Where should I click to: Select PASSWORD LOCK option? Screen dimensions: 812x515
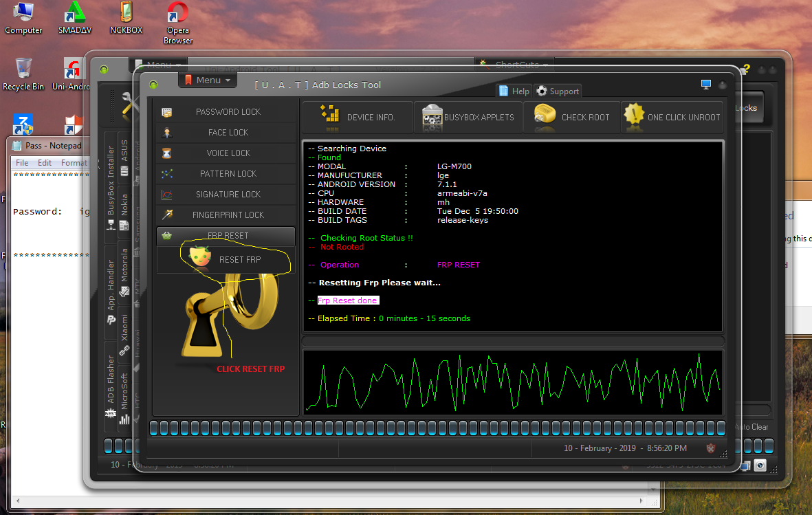(x=226, y=112)
